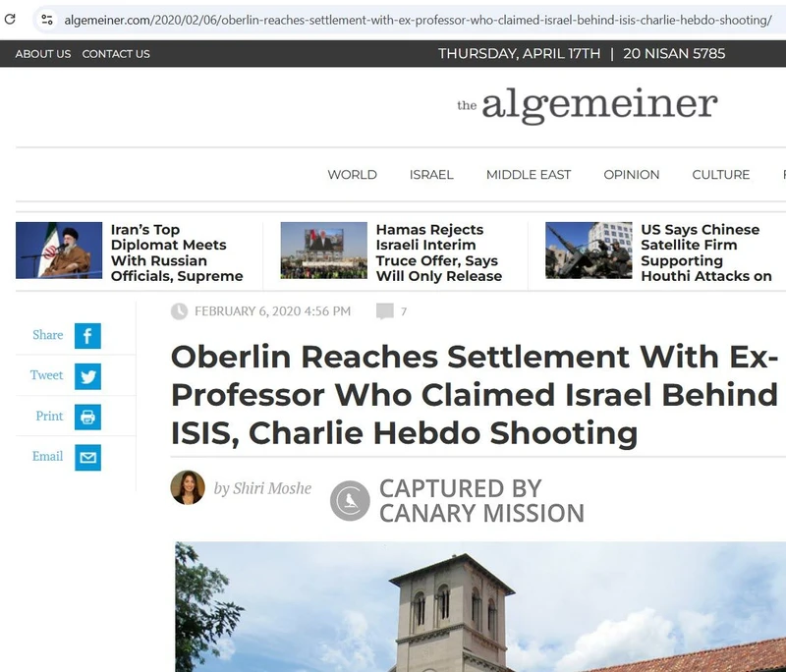The image size is (786, 672).
Task: Open the Opinion section
Action: click(631, 175)
